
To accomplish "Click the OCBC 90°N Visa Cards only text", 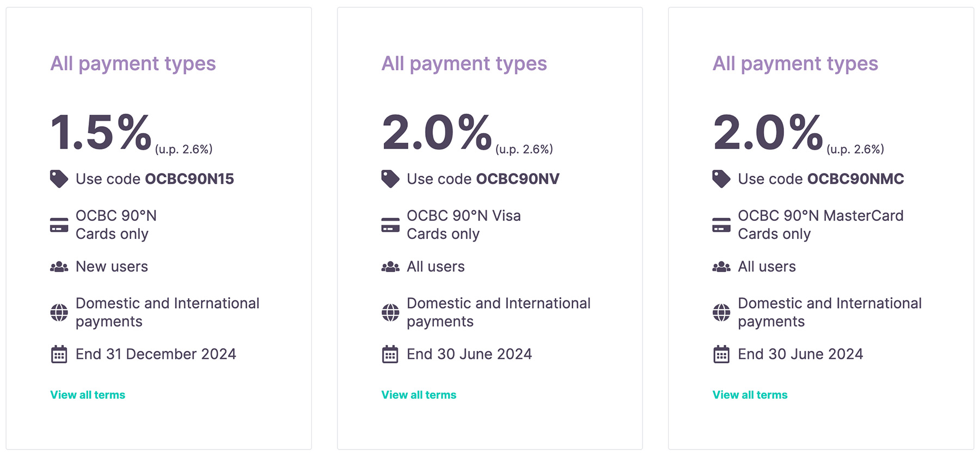I will tap(463, 225).
